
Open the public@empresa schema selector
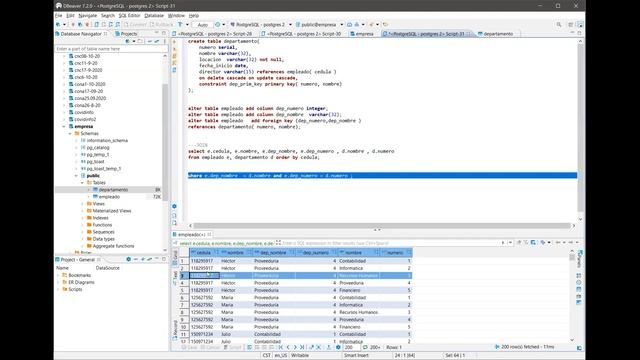(319, 25)
